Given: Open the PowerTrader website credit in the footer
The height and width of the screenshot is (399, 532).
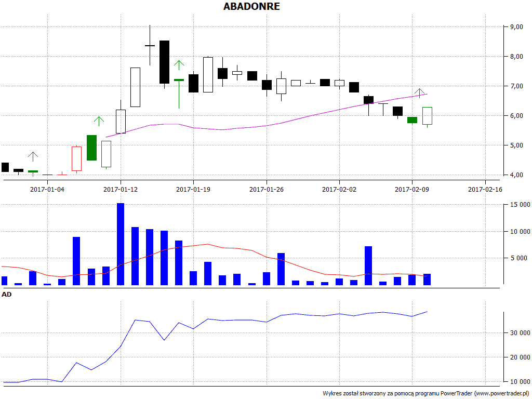Looking at the screenshot, I should pyautogui.click(x=425, y=393).
